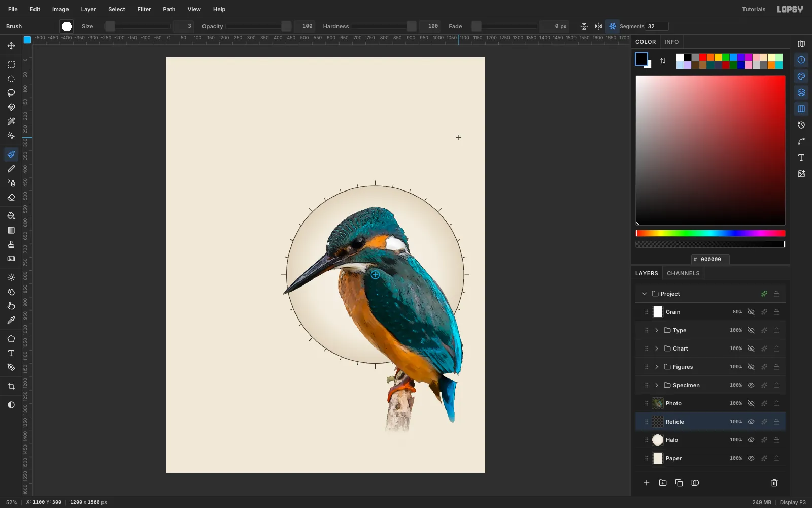Show the hidden Type group
This screenshot has width=812, height=508.
pyautogui.click(x=751, y=330)
